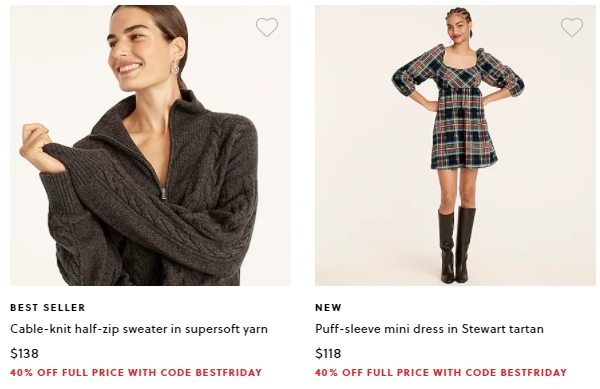
Task: Open 'Puff-sleeve mini dress in Stewart tartan' title
Action: click(429, 329)
